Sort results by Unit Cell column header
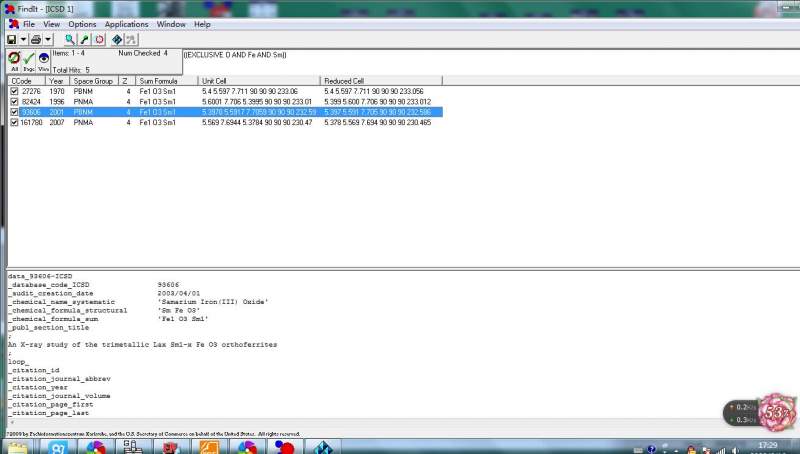Viewport: 800px width, 454px height. pyautogui.click(x=259, y=81)
